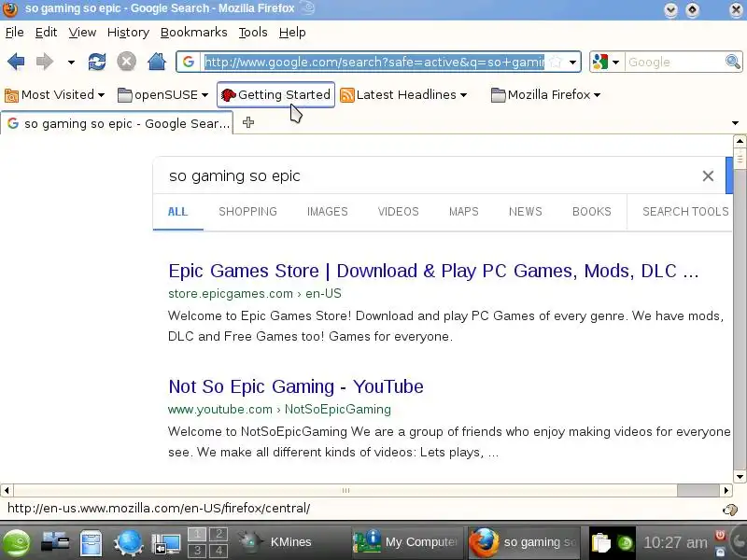Click the grey stop loading button
This screenshot has height=560, width=747.
point(127,62)
